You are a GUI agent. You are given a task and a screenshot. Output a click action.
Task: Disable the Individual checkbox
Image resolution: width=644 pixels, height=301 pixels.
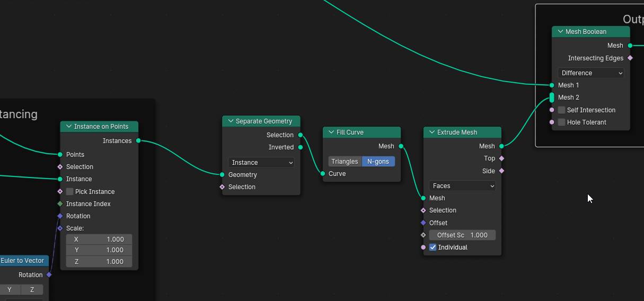[x=433, y=247]
